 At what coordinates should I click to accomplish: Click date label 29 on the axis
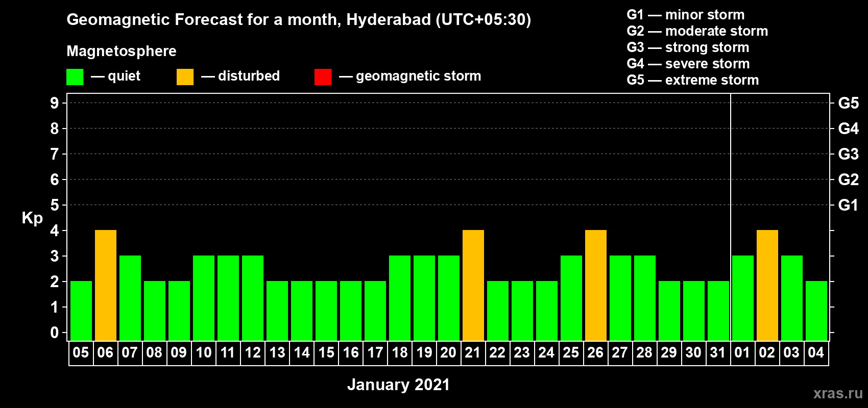click(669, 352)
